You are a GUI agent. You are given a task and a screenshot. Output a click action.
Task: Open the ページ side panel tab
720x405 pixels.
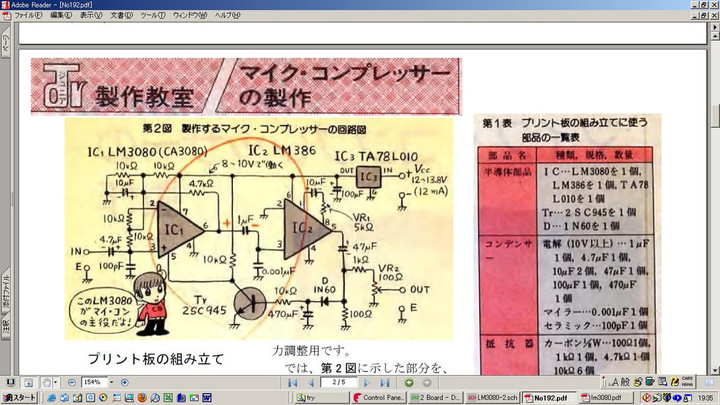(5, 45)
